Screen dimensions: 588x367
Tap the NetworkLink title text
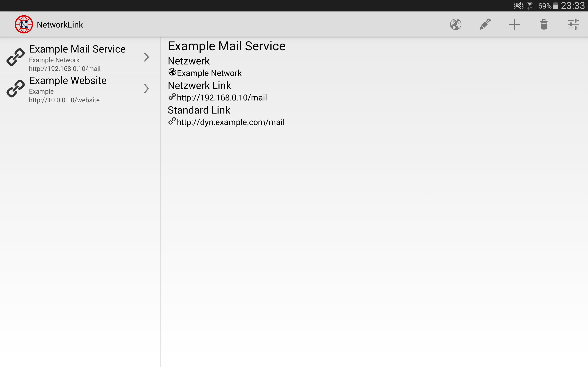(x=60, y=25)
